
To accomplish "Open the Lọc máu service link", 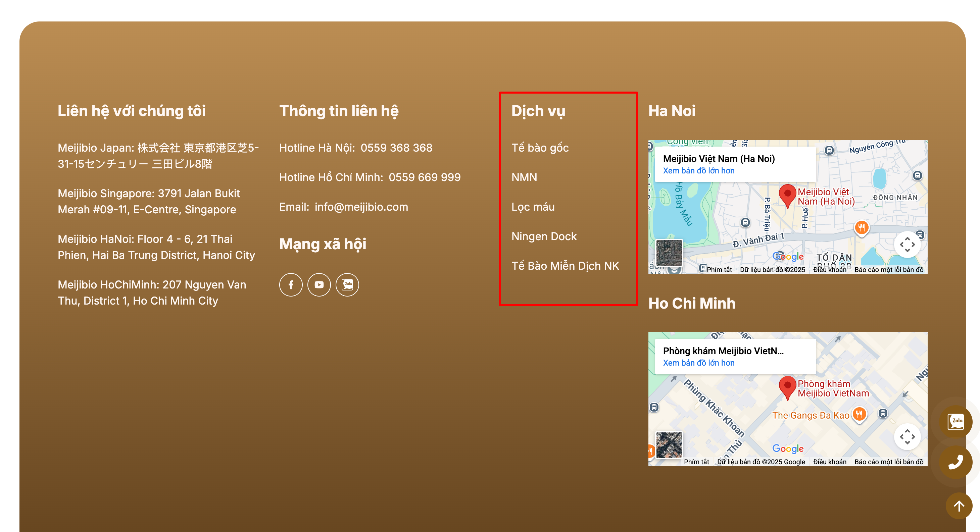I will pyautogui.click(x=533, y=207).
